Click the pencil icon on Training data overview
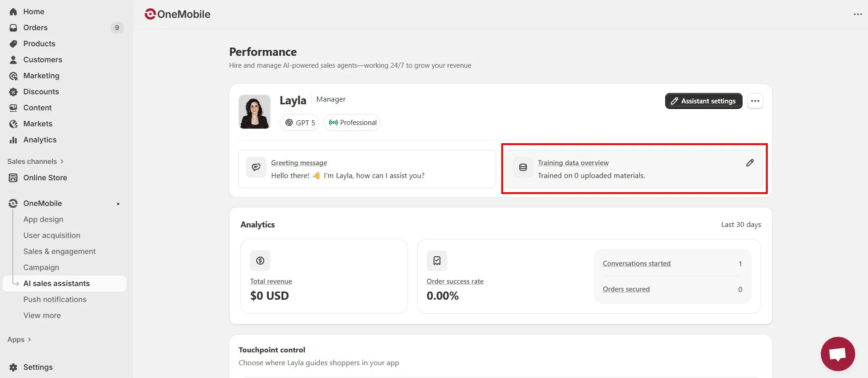 750,163
